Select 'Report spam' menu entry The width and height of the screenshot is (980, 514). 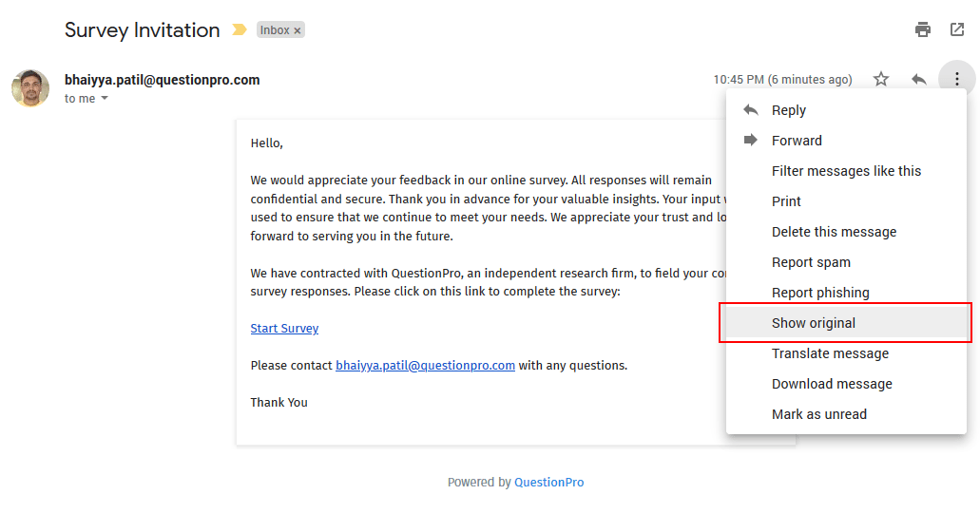pyautogui.click(x=811, y=262)
